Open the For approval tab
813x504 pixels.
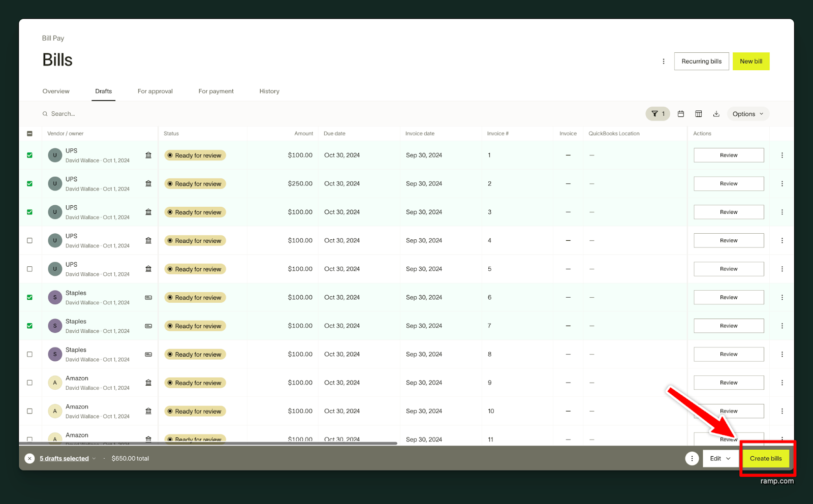click(155, 91)
